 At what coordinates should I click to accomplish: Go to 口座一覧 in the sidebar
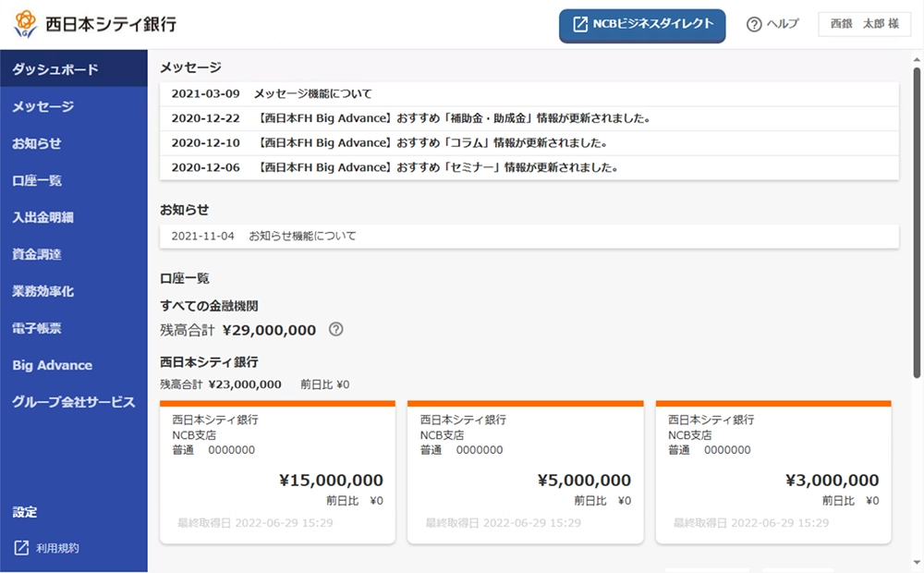point(74,180)
